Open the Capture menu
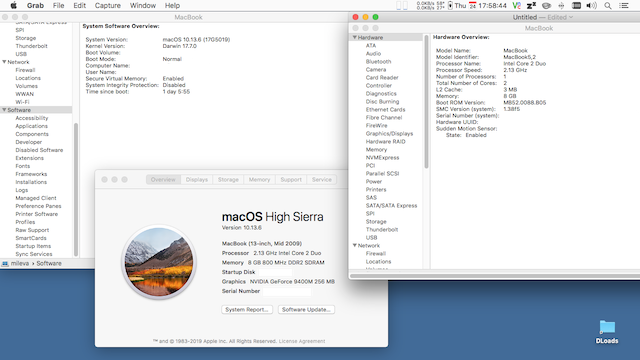The width and height of the screenshot is (640, 360). coord(107,5)
